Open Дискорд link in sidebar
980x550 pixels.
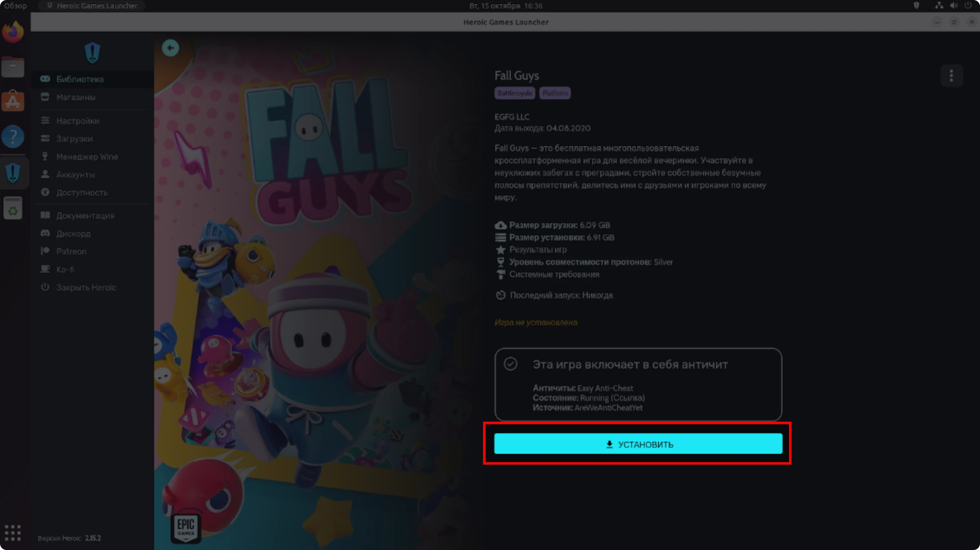(73, 233)
